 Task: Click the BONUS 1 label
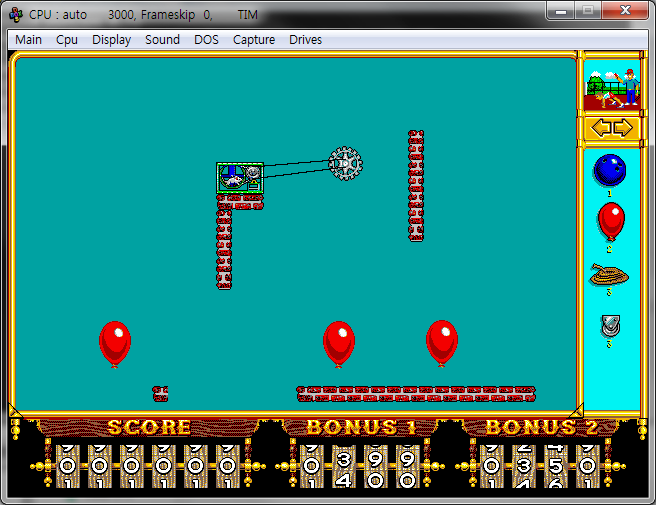(x=361, y=427)
